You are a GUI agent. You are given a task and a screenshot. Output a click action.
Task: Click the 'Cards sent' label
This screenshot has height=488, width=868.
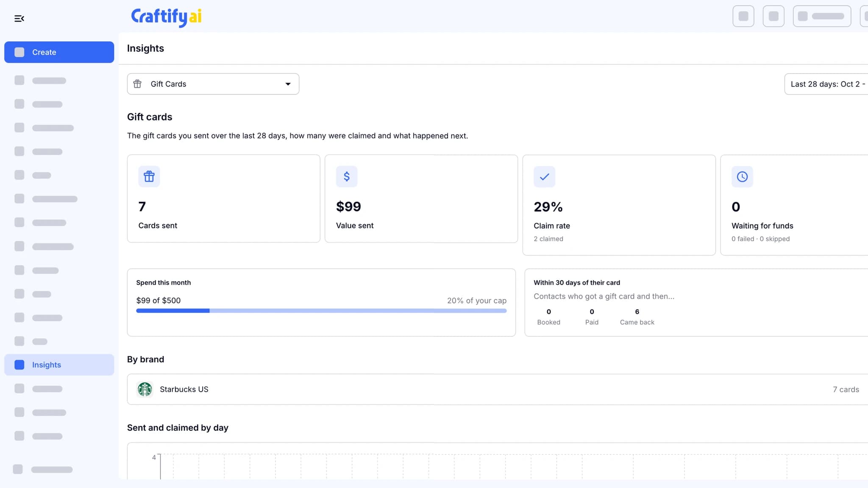[x=158, y=226]
